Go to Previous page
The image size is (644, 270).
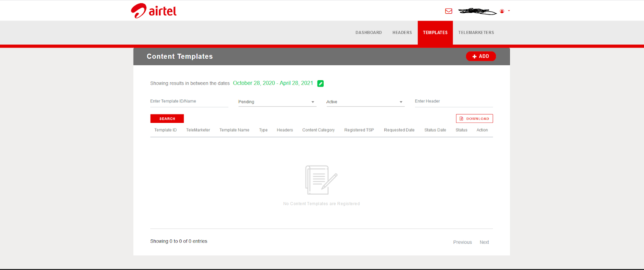[462, 242]
